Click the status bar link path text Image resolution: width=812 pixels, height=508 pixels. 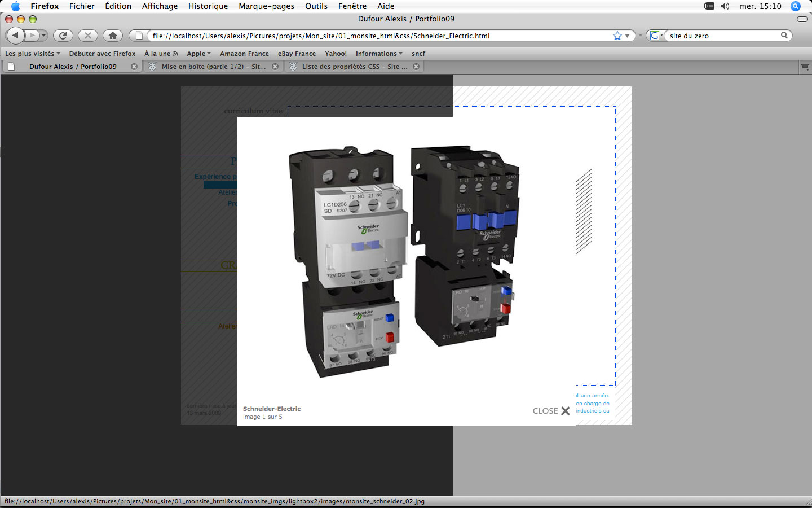click(214, 501)
